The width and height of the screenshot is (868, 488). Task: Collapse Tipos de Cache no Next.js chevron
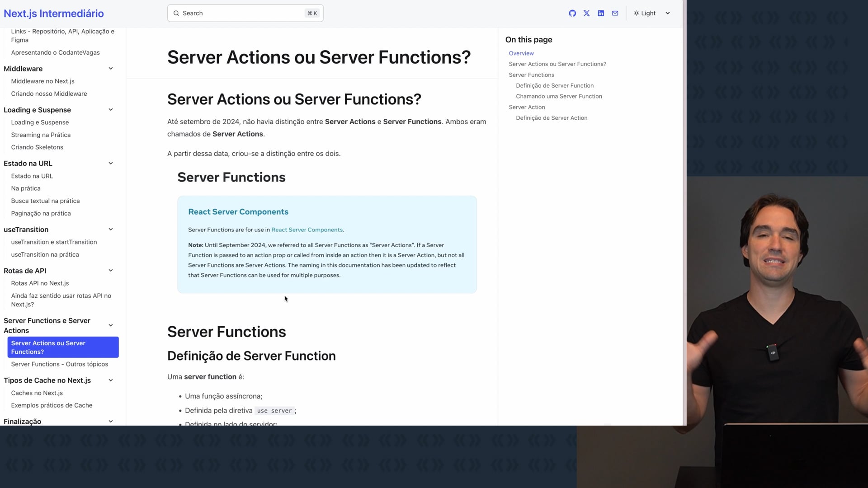point(111,380)
